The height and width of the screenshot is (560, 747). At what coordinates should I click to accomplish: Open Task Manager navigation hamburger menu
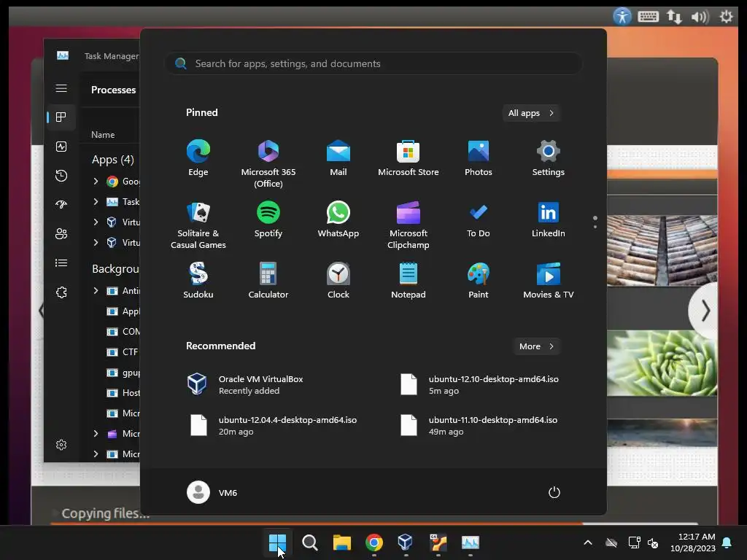point(61,88)
